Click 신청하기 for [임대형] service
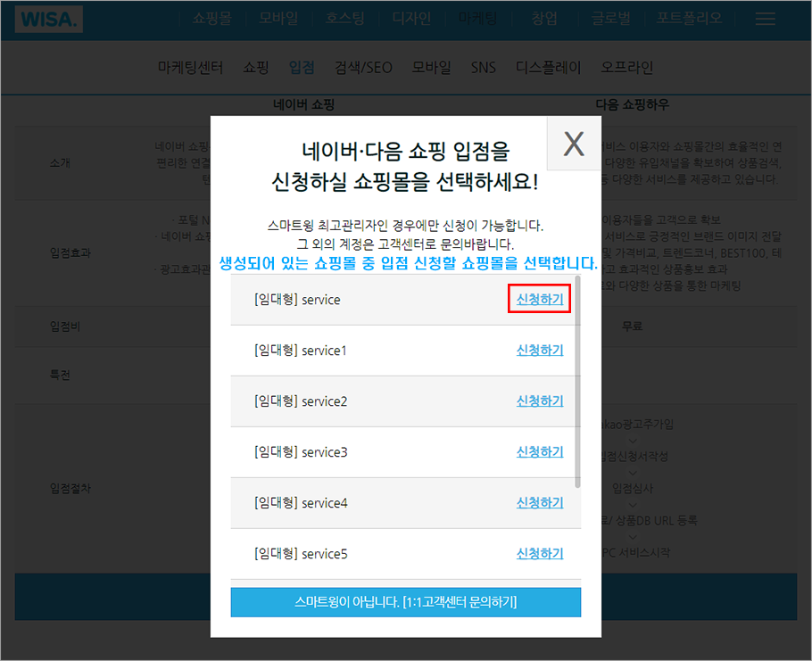Screen dimensions: 812x661 coord(540,299)
